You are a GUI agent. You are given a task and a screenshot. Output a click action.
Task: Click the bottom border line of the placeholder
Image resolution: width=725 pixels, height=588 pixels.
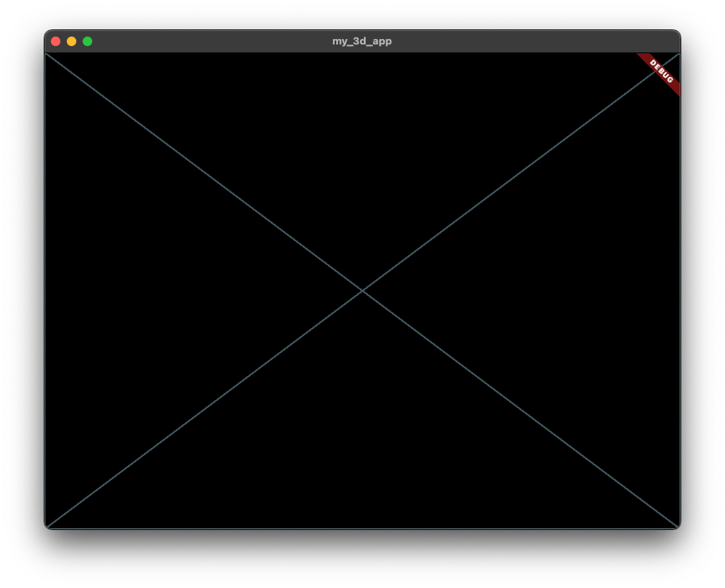[x=362, y=528]
